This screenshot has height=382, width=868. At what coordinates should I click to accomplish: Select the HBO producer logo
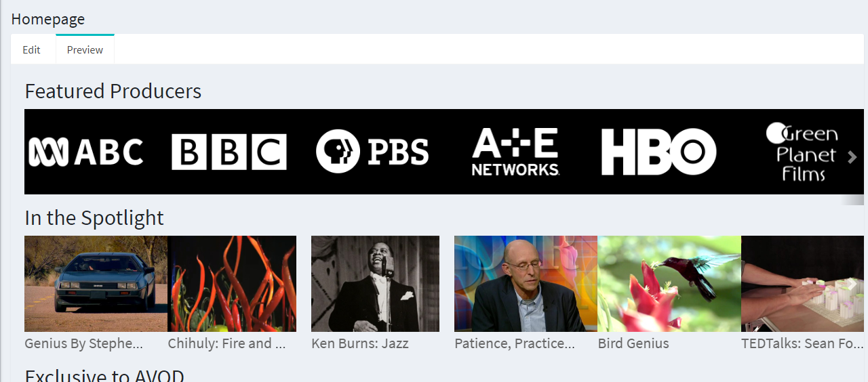tap(659, 152)
